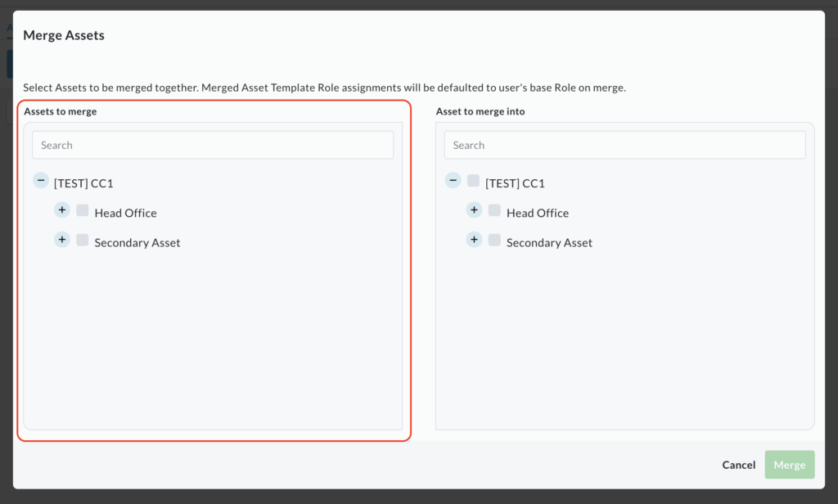This screenshot has width=838, height=504.
Task: Collapse [TEST] CC1 in Asset to merge into
Action: tap(453, 180)
